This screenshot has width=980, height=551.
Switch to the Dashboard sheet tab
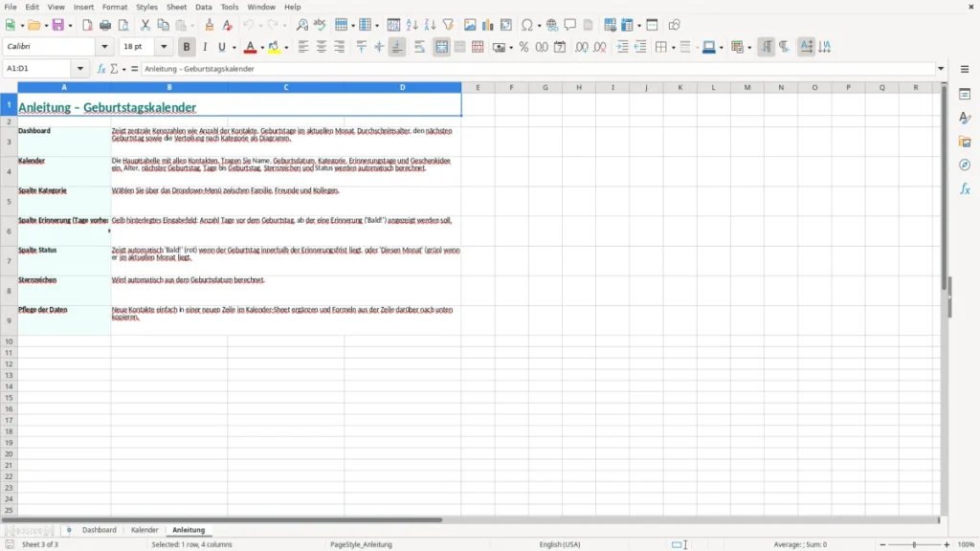[100, 530]
